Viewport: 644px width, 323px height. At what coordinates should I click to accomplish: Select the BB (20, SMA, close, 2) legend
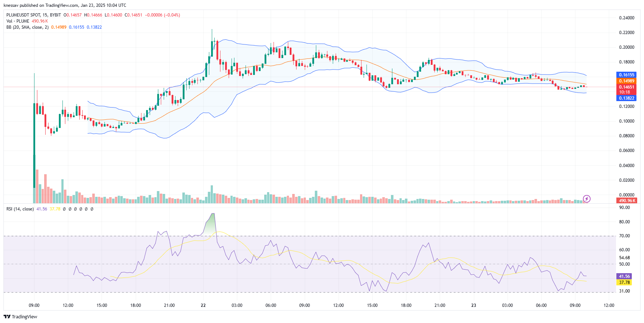(28, 27)
